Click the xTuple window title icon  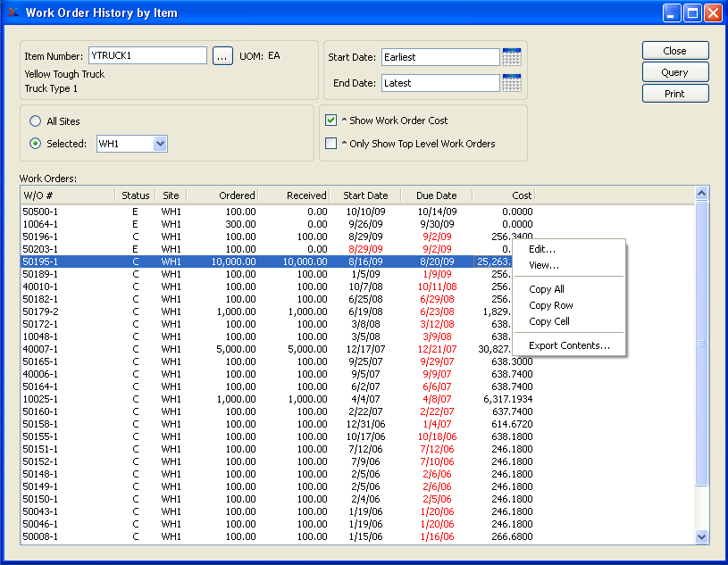coord(13,13)
